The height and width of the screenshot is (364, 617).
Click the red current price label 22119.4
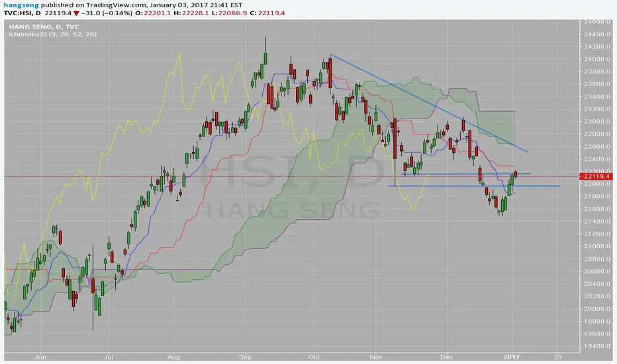point(596,176)
